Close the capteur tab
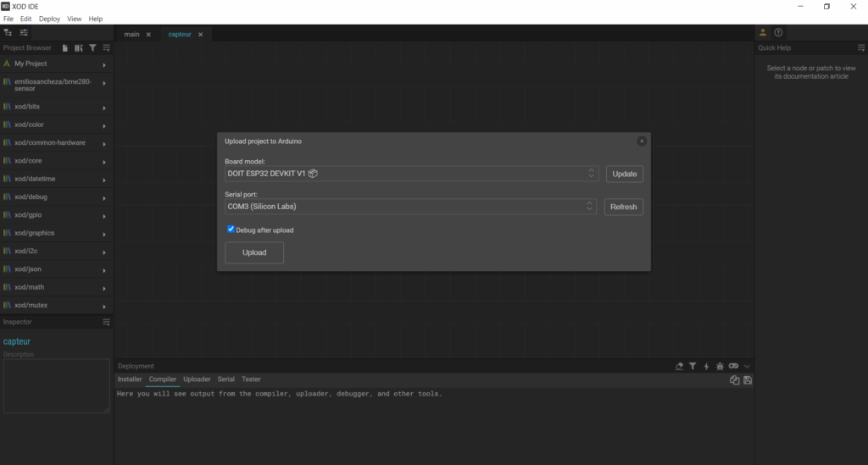868x465 pixels. (200, 34)
